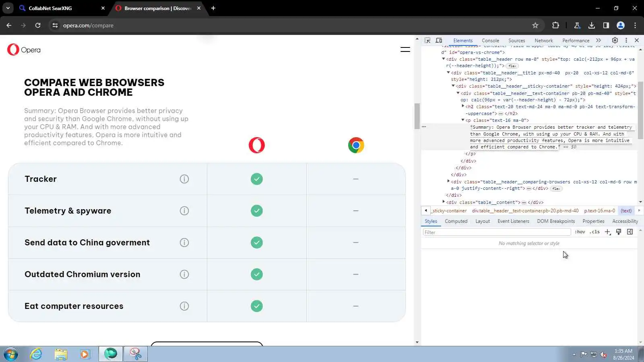Open Windows Explorer from taskbar
644x362 pixels.
(x=61, y=354)
